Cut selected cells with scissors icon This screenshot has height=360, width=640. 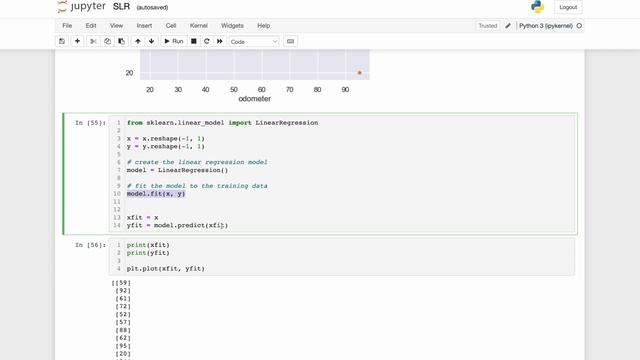[x=93, y=41]
